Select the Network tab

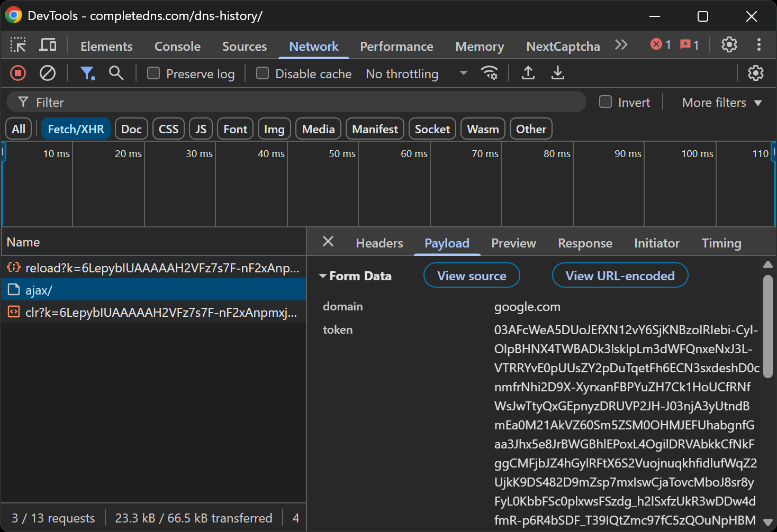(313, 47)
